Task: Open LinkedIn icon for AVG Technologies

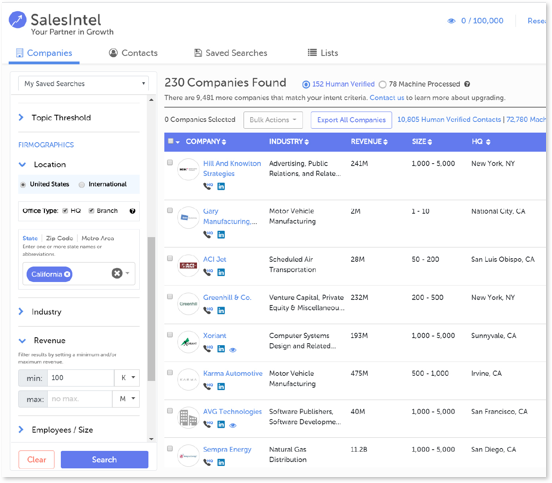Action: (x=221, y=424)
